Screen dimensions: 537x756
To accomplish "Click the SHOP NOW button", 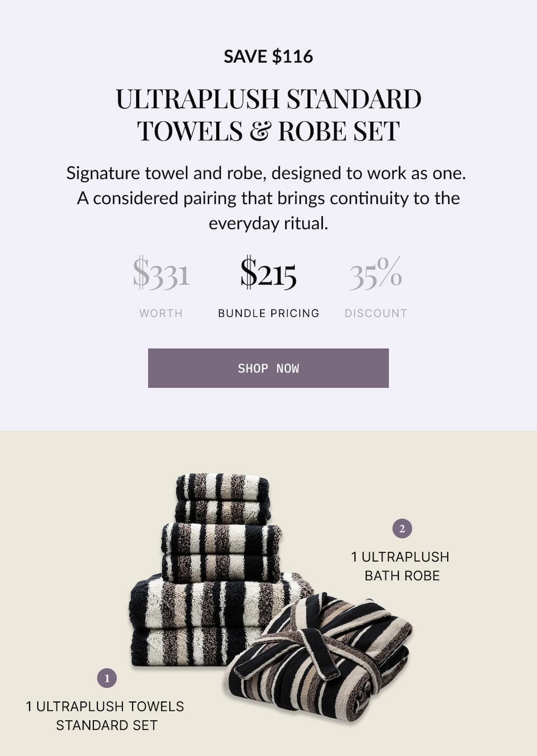I will (x=268, y=368).
